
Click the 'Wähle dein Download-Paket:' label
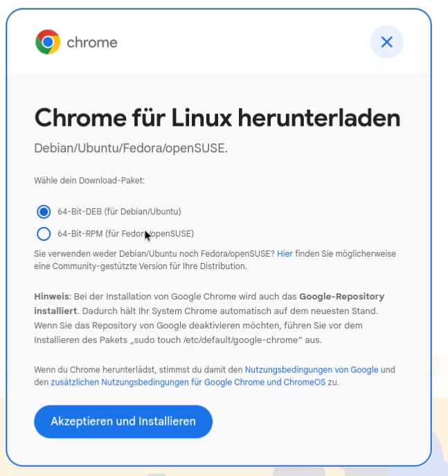coord(89,181)
